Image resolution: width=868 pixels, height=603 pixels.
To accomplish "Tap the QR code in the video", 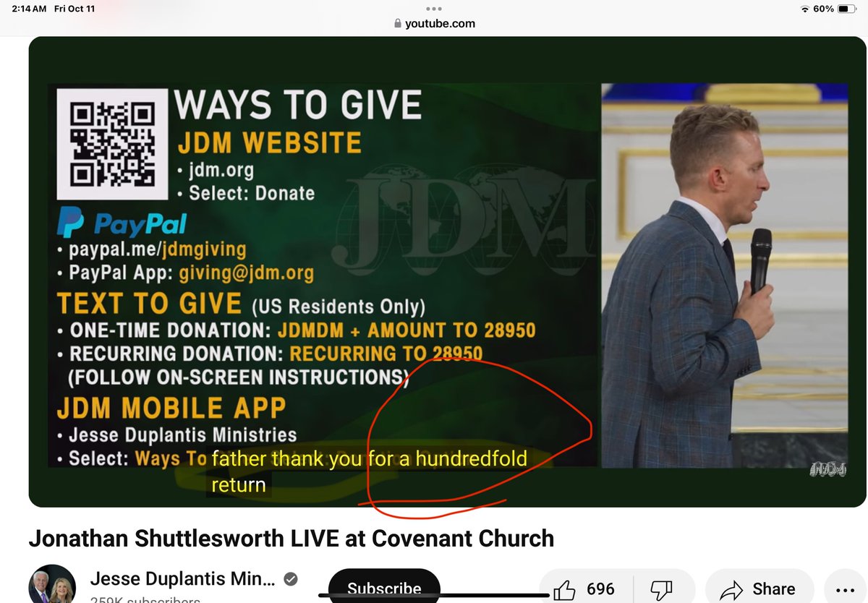I will 112,144.
